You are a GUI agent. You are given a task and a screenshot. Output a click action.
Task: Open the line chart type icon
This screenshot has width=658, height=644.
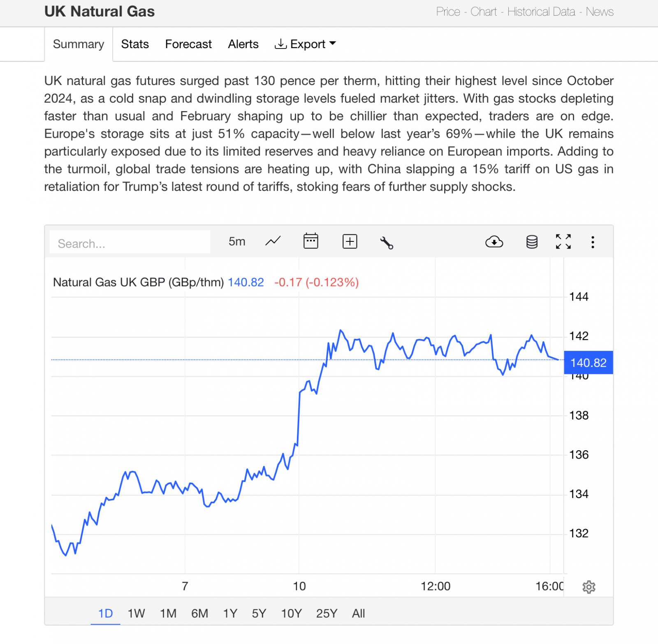coord(273,241)
